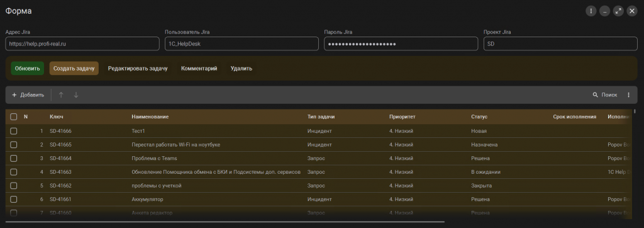The image size is (644, 228).
Task: Check the box for row SD-41664
Action: 14,159
